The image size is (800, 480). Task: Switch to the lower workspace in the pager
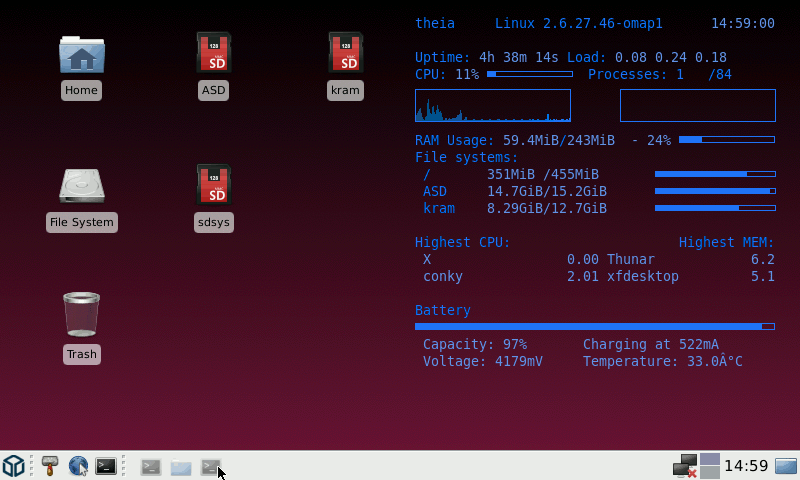pos(709,473)
